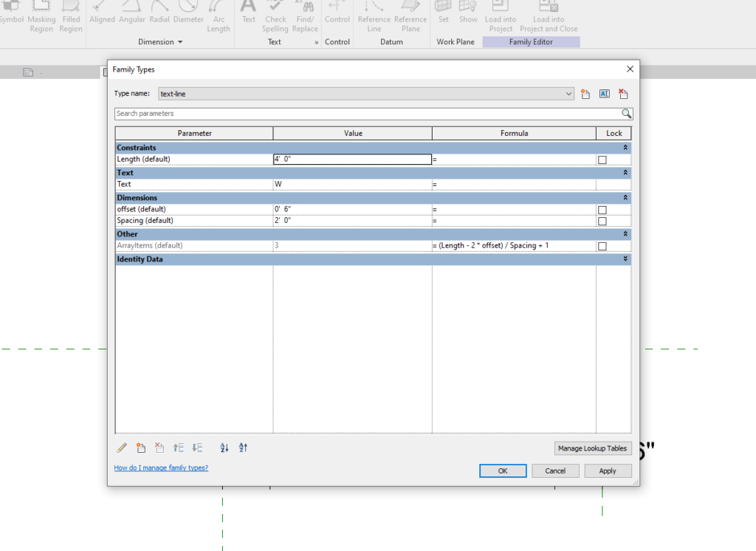Toggle the offset (default) lock checkbox
The height and width of the screenshot is (551, 756).
[x=602, y=210]
